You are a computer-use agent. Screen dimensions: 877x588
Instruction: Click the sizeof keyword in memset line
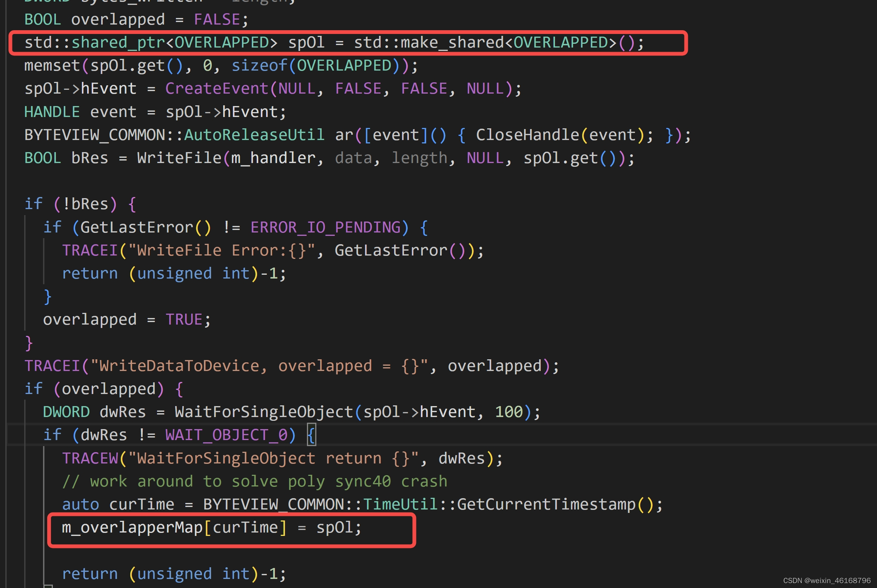point(259,66)
